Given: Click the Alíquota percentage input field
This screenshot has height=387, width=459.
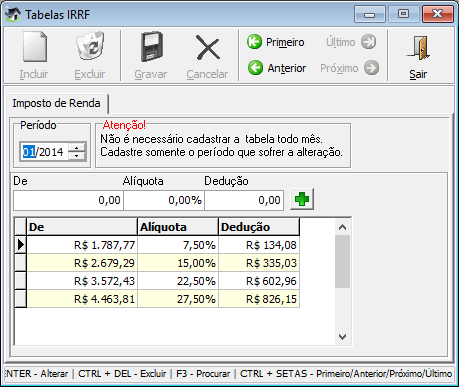Looking at the screenshot, I should coord(164,200).
